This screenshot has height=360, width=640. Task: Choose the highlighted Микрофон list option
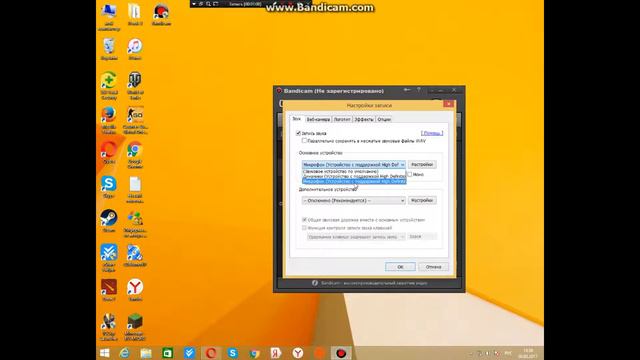coord(353,181)
